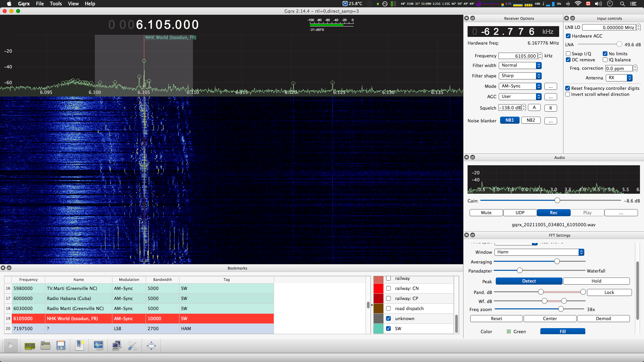Open the Tools menu

click(x=56, y=4)
